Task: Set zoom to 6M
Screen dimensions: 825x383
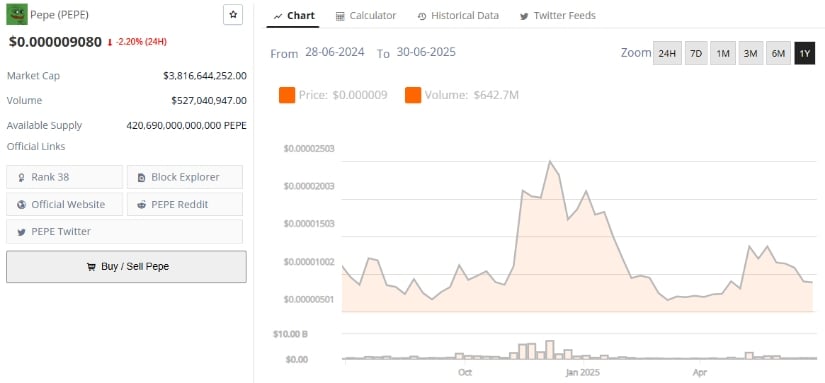Action: pyautogui.click(x=778, y=53)
